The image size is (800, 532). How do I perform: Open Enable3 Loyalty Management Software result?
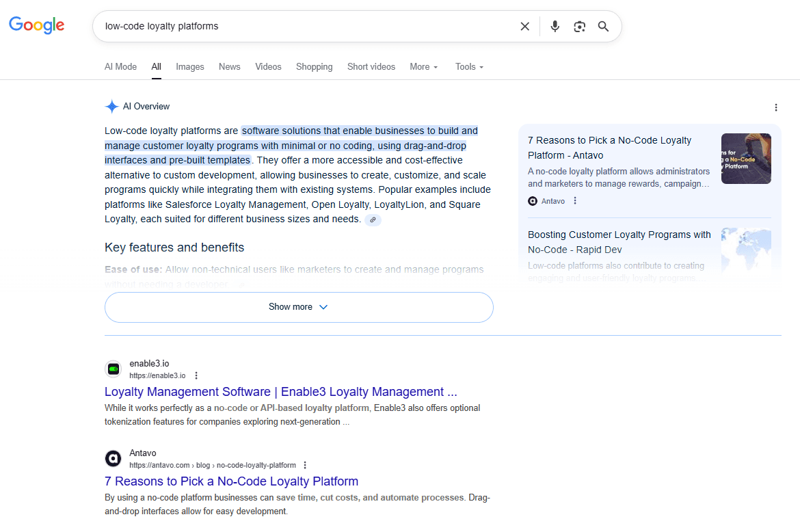(x=280, y=392)
